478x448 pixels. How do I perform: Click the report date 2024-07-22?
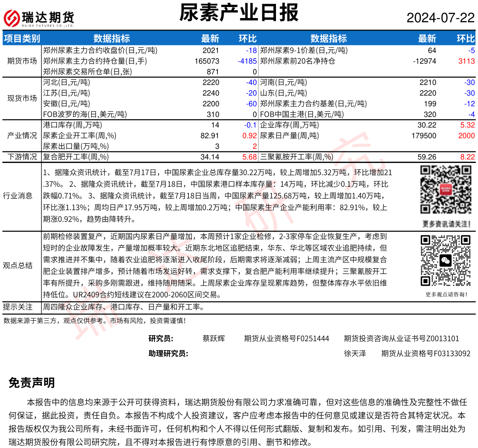[440, 18]
